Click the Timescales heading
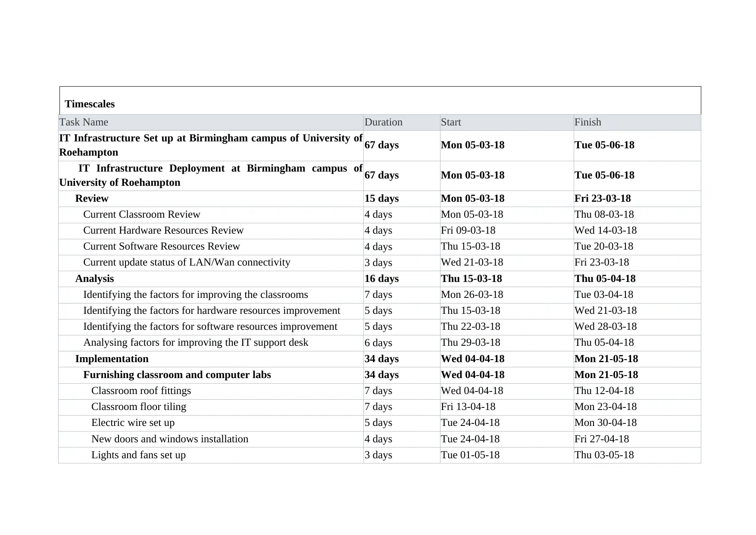The image size is (756, 535). [x=90, y=104]
